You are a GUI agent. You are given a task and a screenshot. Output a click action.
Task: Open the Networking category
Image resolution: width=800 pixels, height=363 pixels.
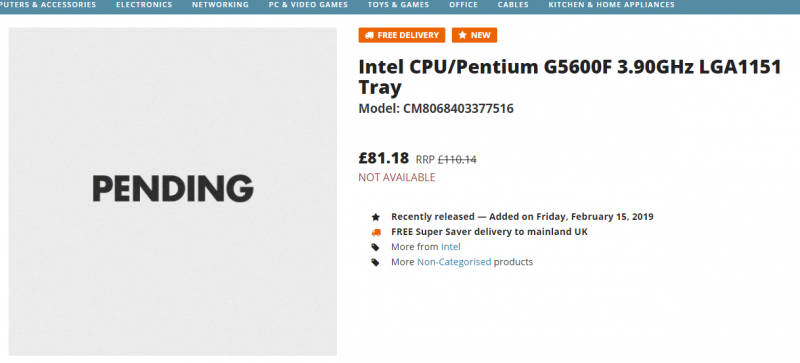(220, 5)
